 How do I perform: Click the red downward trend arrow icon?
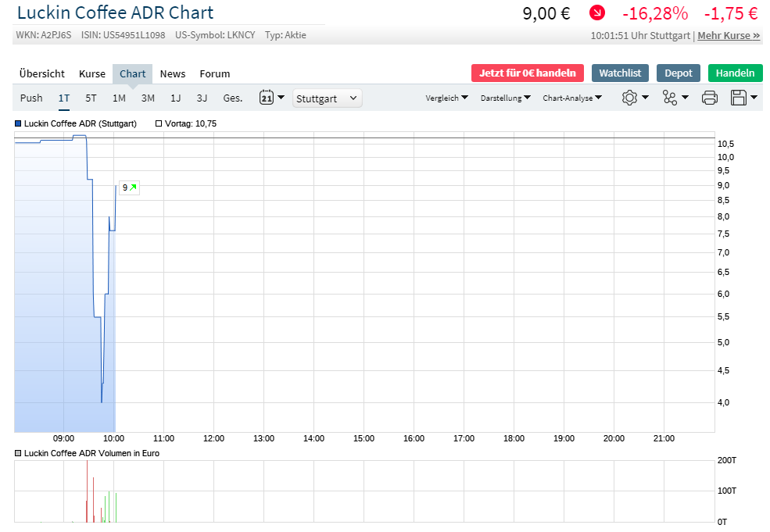click(596, 12)
